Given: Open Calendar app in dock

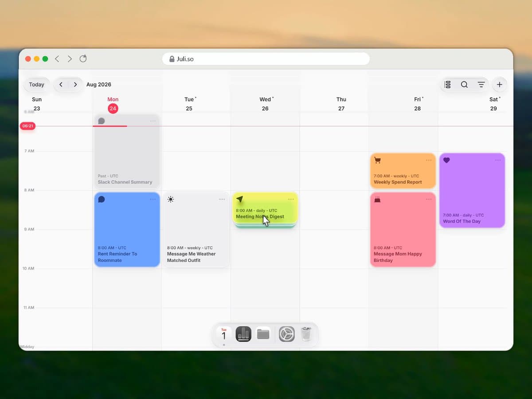Looking at the screenshot, I should [x=224, y=334].
